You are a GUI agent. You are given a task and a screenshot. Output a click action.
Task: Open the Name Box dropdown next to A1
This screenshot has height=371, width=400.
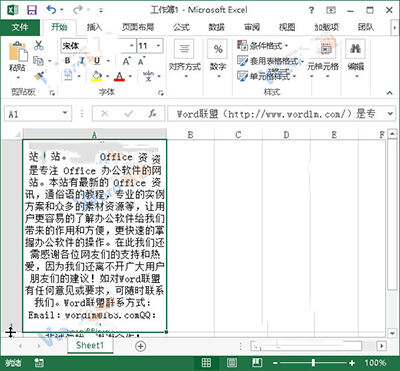click(x=65, y=114)
